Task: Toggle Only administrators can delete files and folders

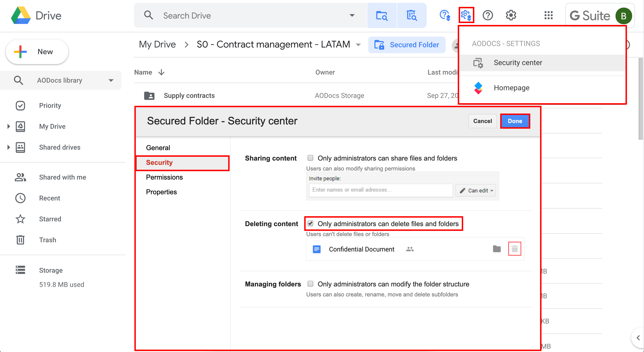Action: (311, 223)
